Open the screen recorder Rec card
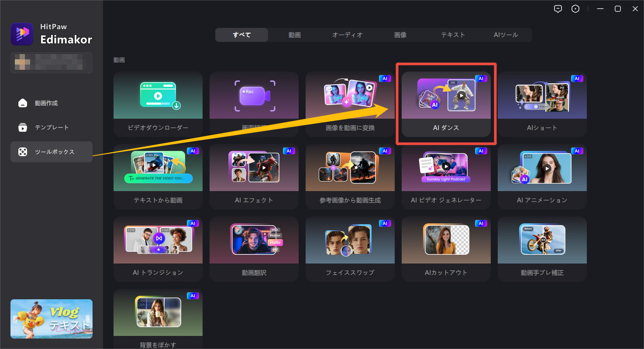Screen dimensions: 644x349 [254, 104]
